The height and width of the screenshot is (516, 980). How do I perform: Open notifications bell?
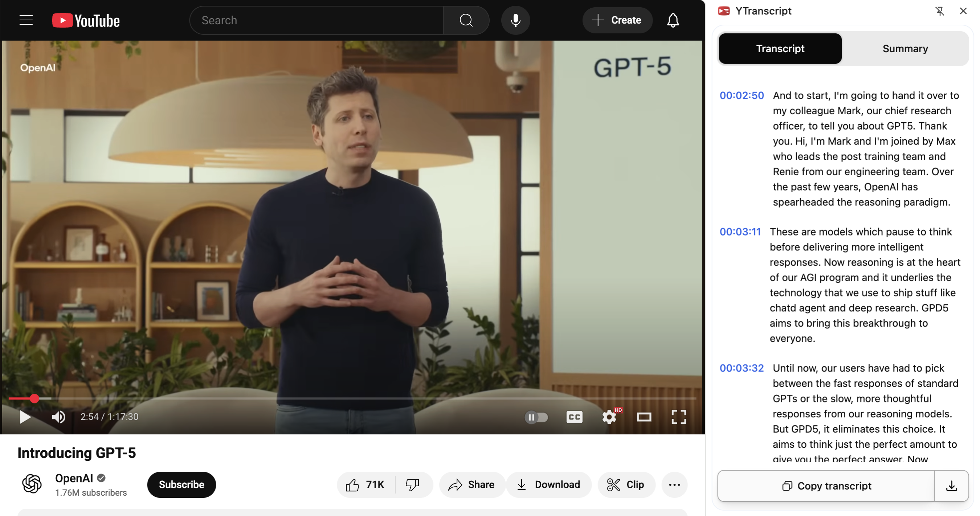[x=673, y=20]
